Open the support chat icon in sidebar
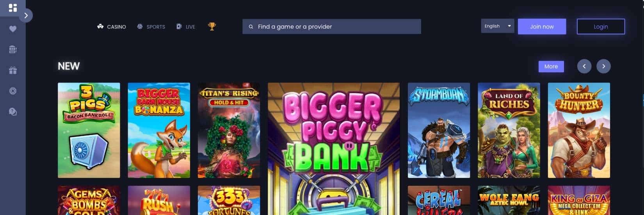Image resolution: width=644 pixels, height=215 pixels. [x=13, y=112]
